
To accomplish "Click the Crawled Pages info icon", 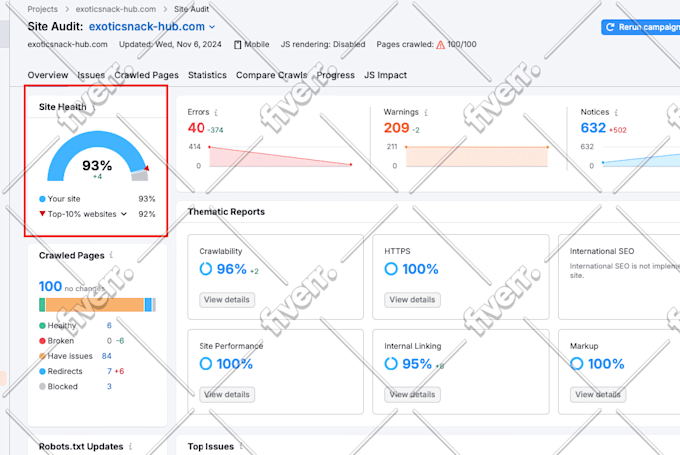I will pyautogui.click(x=111, y=255).
